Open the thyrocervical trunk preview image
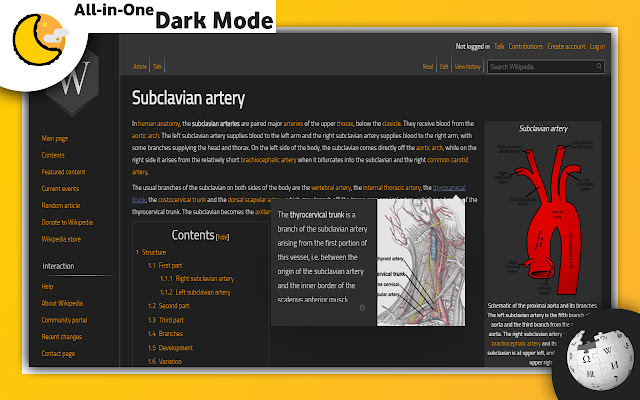The height and width of the screenshot is (400, 640). tap(421, 262)
